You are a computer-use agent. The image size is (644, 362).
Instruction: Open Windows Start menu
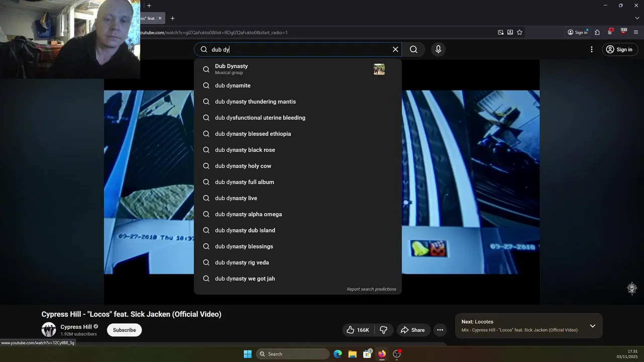(x=248, y=354)
